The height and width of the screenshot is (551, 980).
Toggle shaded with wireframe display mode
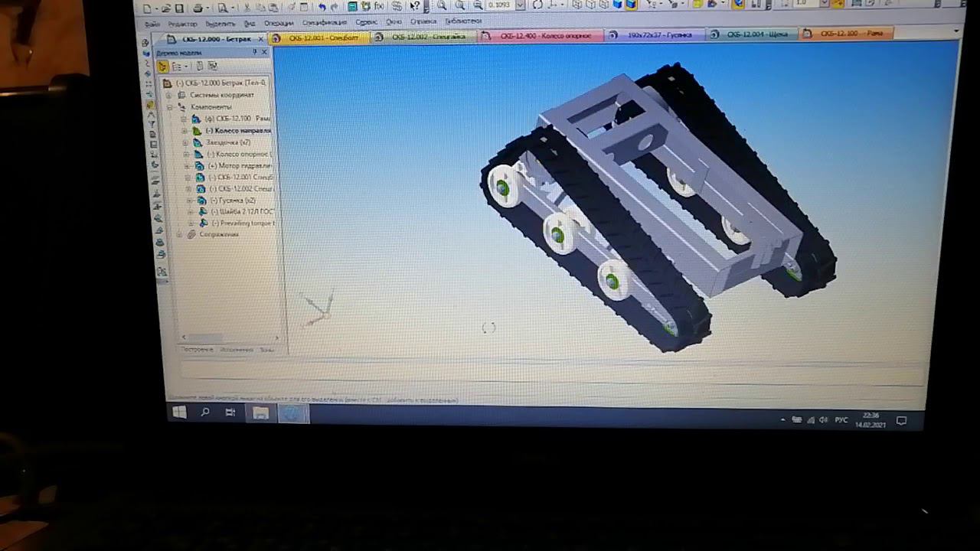coord(631,4)
